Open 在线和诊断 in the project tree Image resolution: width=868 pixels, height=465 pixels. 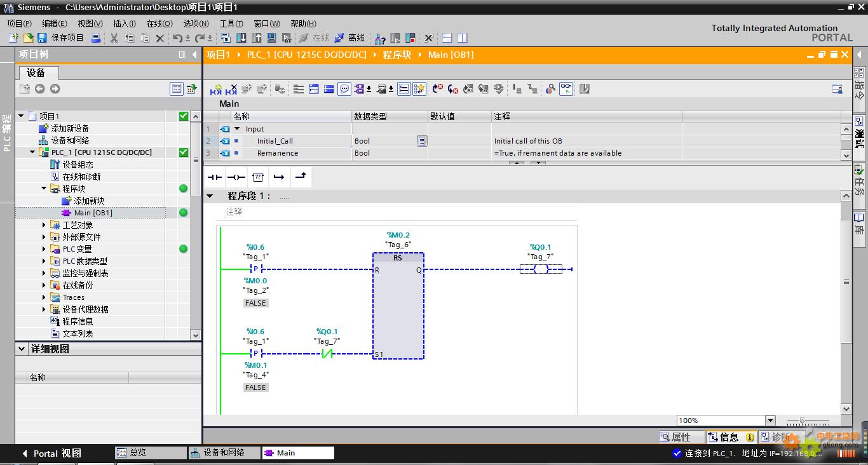(x=81, y=177)
